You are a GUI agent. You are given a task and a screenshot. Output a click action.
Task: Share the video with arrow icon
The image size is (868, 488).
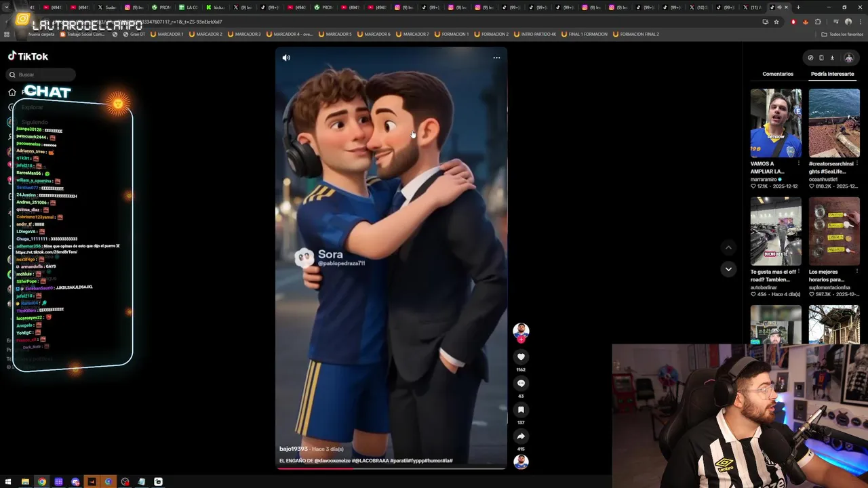(521, 436)
